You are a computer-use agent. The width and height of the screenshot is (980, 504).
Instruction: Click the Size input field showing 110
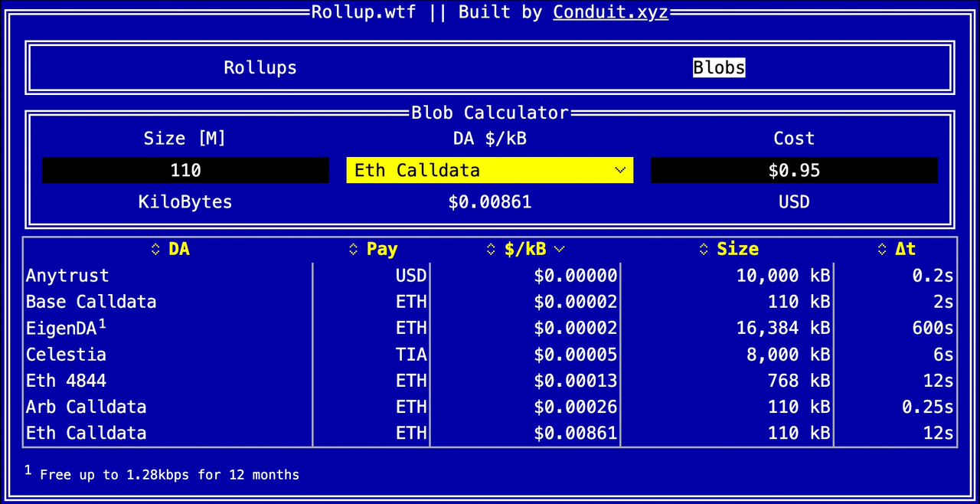click(x=185, y=170)
